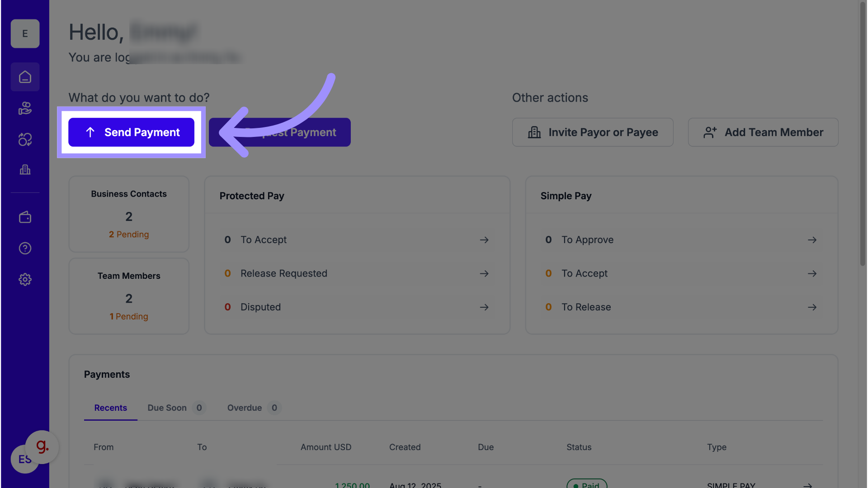Open Protected Pay Disputed row arrow
Viewport: 868px width, 488px height.
coord(484,307)
